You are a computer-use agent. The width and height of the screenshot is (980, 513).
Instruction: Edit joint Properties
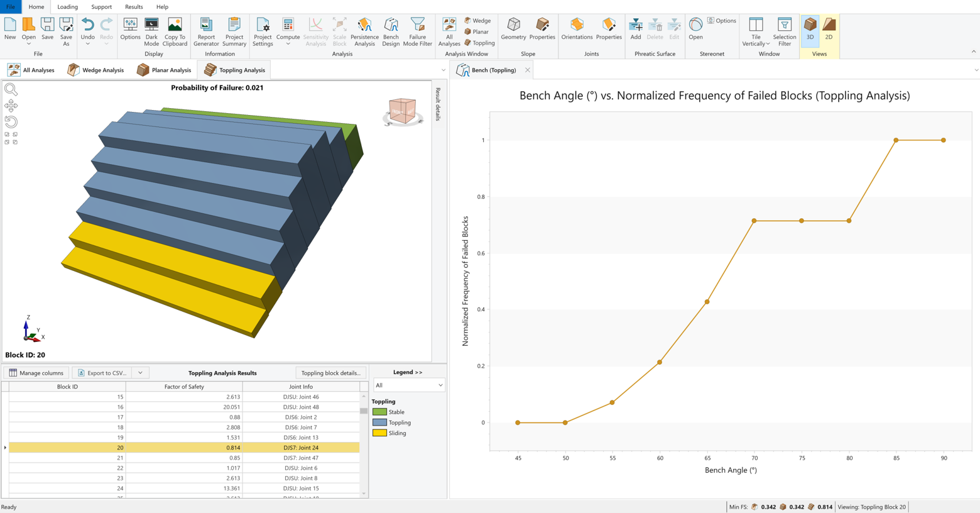tap(609, 30)
